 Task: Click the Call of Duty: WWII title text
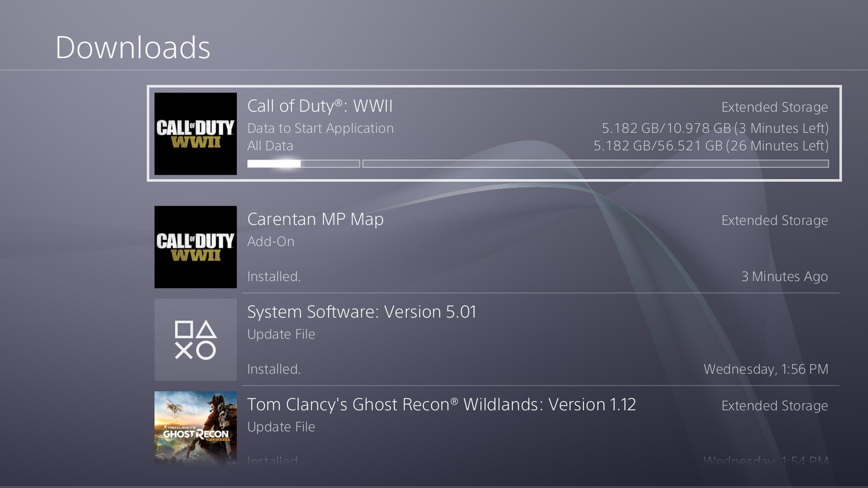click(320, 106)
